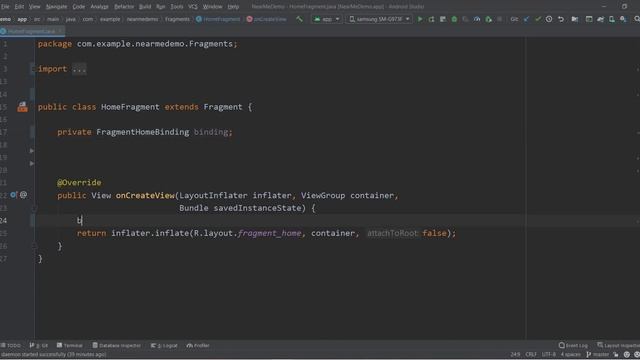The height and width of the screenshot is (360, 640).
Task: Open the Run menu
Action: (161, 7)
